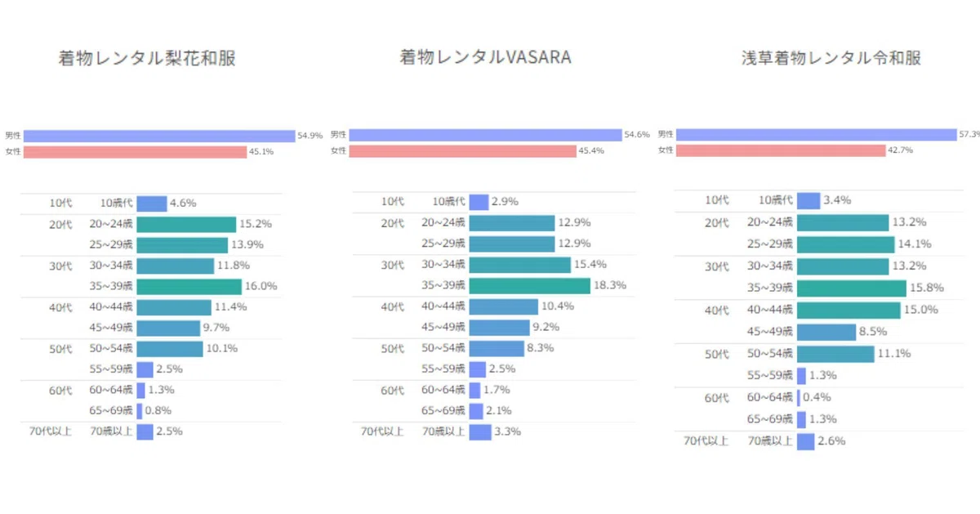Click the 女性 45.1% bar in 梨花和服 chart
Image resolution: width=980 pixels, height=514 pixels.
pyautogui.click(x=135, y=152)
